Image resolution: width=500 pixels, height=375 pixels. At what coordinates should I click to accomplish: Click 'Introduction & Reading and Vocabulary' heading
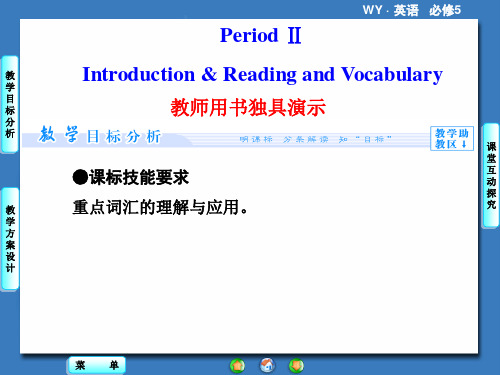click(x=263, y=75)
